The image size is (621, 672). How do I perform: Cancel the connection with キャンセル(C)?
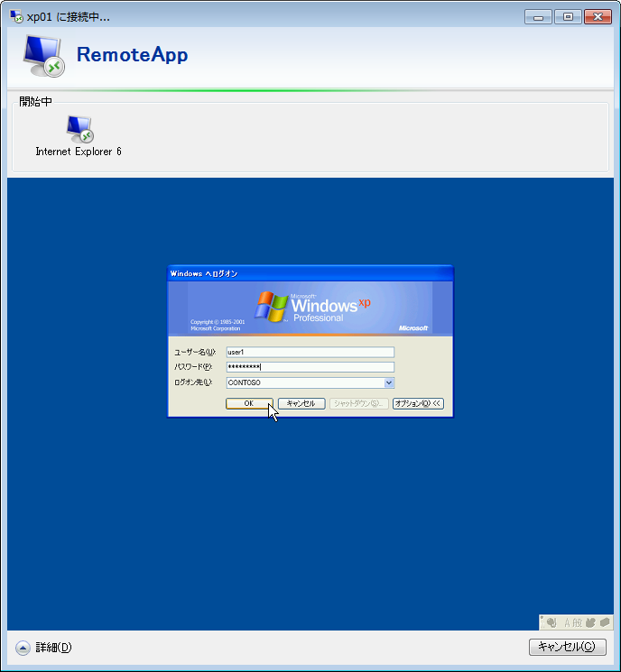tap(567, 647)
